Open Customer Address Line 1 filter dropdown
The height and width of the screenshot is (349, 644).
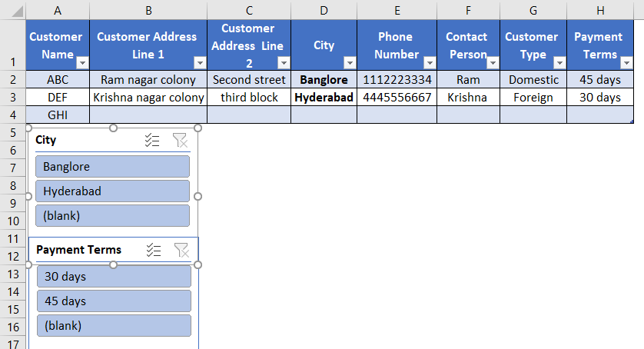(200, 63)
